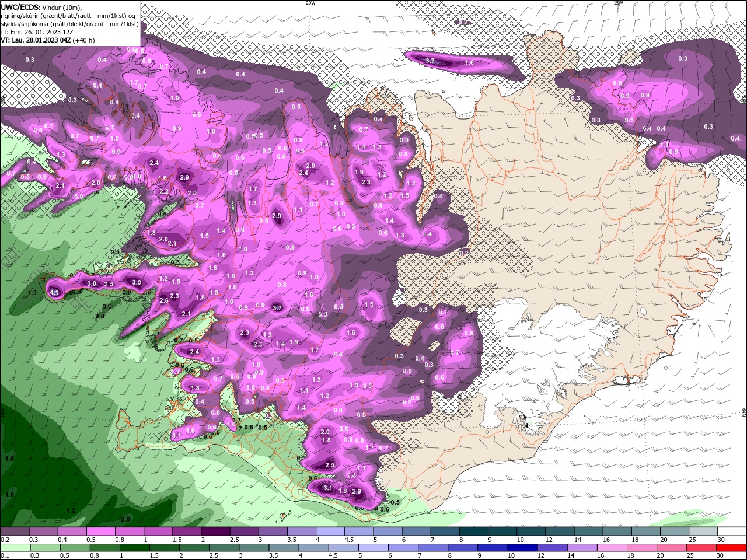
Task: Click the '2.2' precipitation value on the map
Action: tap(164, 191)
